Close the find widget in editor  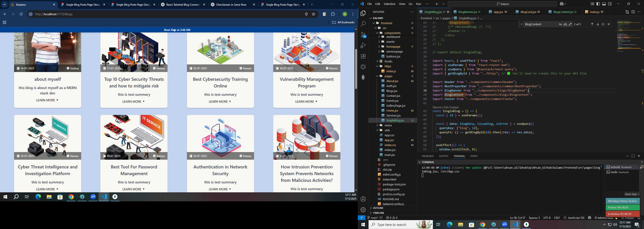point(609,24)
